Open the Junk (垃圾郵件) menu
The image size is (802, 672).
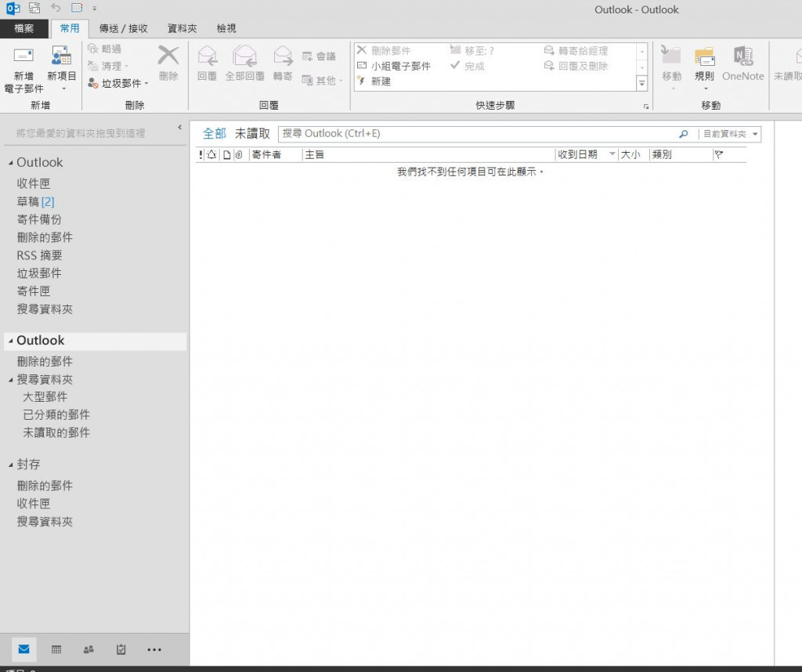pyautogui.click(x=118, y=83)
